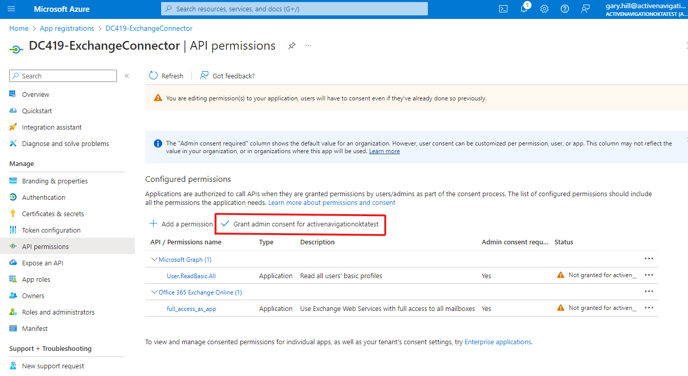
Task: Collapse the Microsoft Graph (1) group chevron
Action: click(154, 259)
